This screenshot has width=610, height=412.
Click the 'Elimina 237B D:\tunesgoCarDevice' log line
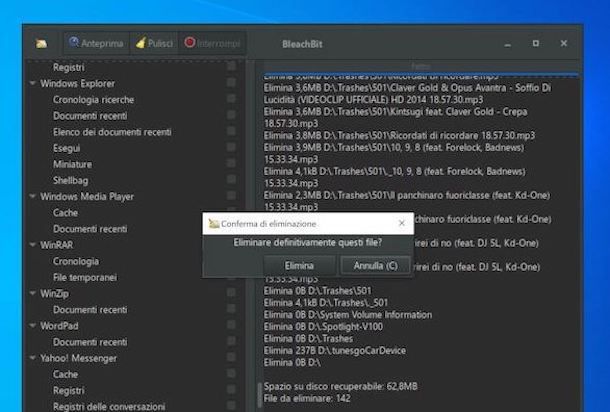click(335, 350)
